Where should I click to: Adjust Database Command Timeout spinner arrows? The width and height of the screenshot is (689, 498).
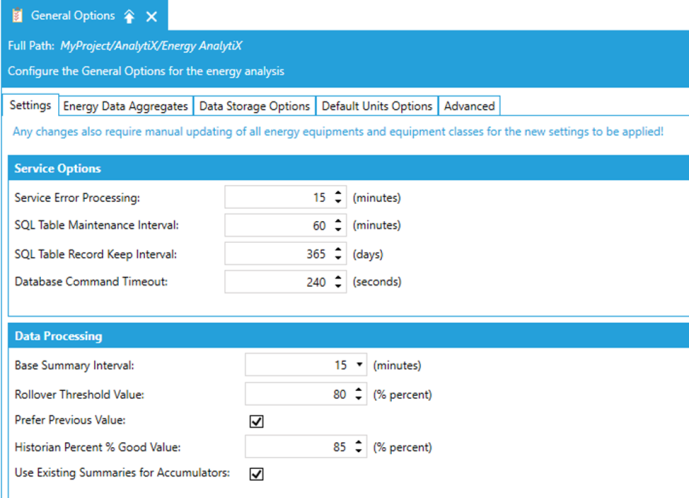point(339,282)
